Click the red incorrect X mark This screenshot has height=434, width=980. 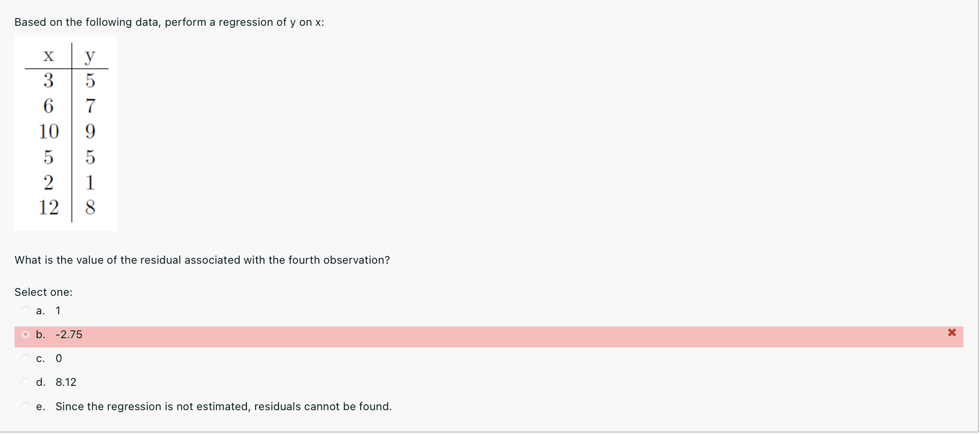(952, 333)
